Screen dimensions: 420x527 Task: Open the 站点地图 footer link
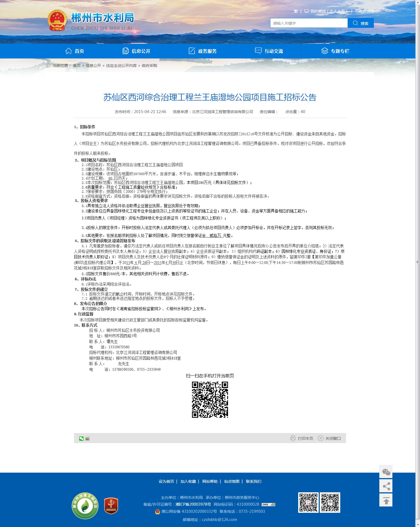232,481
